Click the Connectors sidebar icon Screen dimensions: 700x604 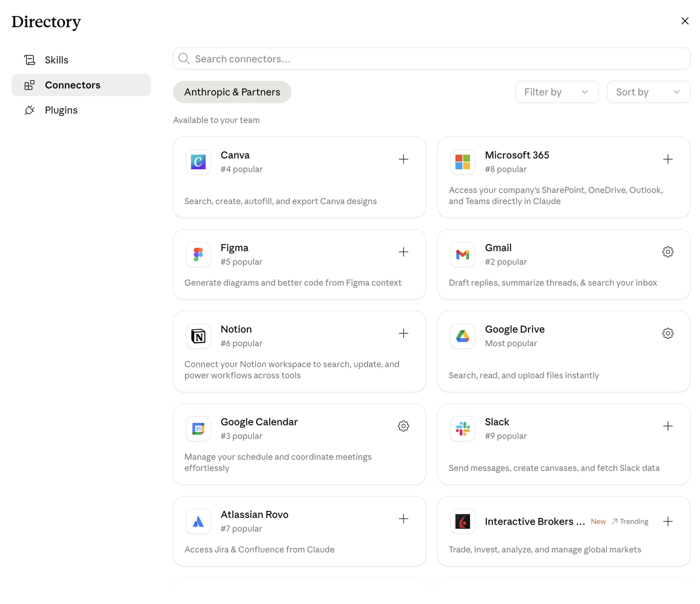click(x=29, y=85)
